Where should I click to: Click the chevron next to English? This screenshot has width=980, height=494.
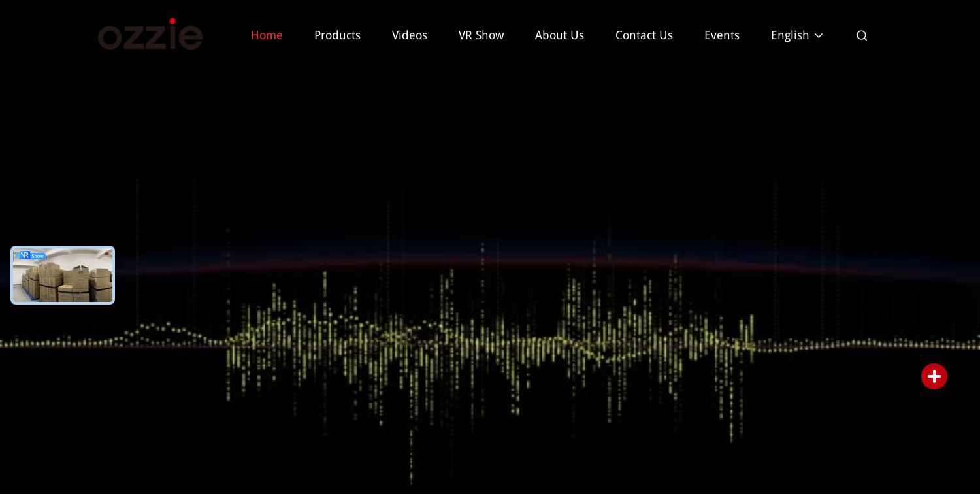coord(819,36)
